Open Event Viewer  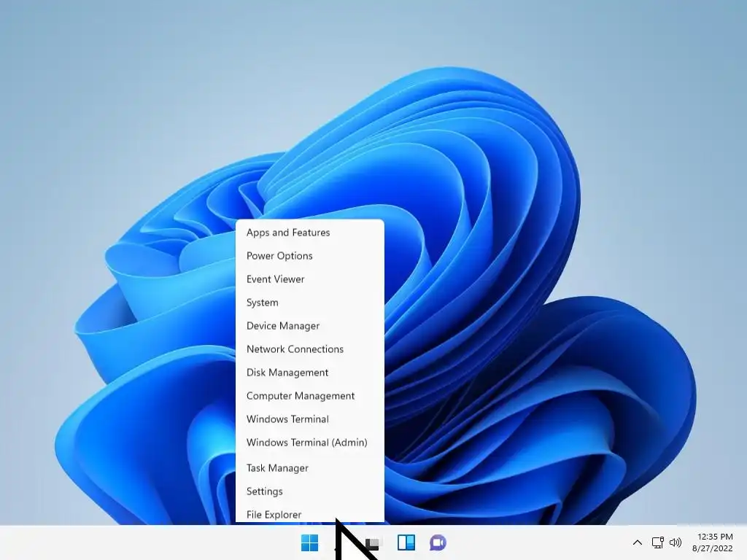309,279
